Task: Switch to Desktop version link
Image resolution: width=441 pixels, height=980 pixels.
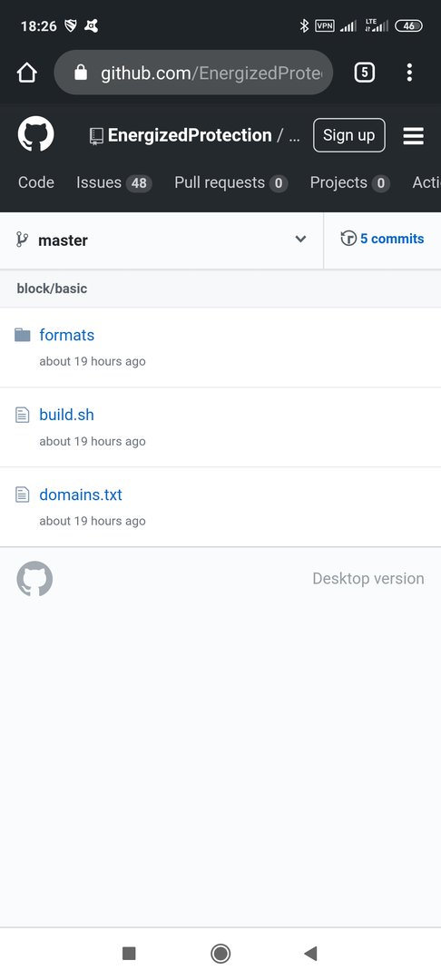Action: [x=367, y=578]
